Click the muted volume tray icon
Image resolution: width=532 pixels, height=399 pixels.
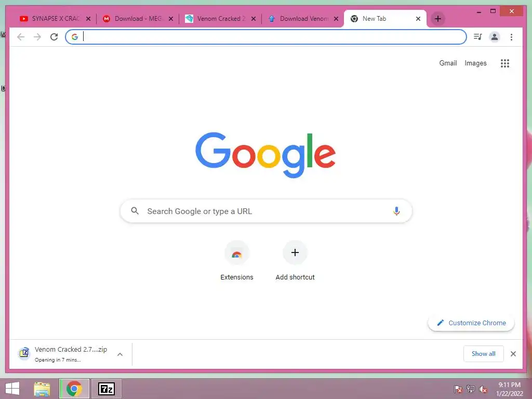coord(483,389)
